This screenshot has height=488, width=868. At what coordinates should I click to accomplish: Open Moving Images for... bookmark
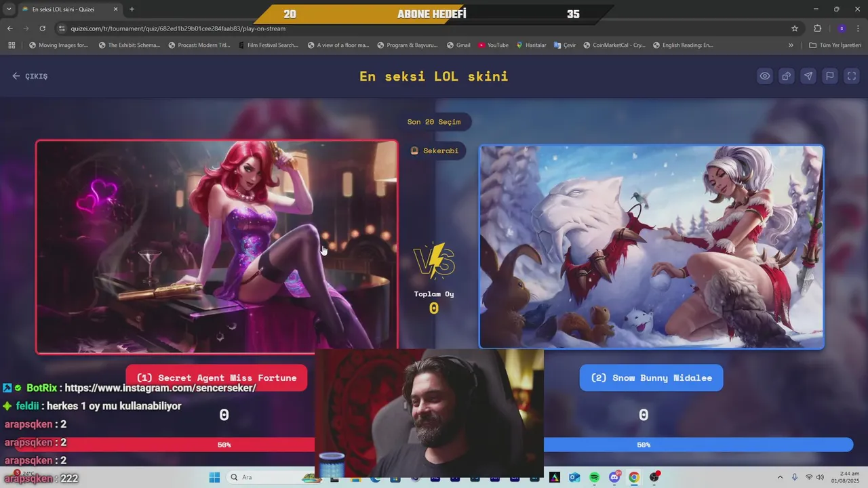[58, 45]
